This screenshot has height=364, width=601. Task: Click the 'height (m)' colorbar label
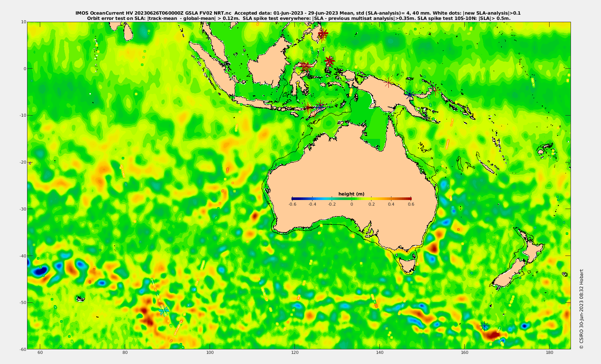point(352,194)
